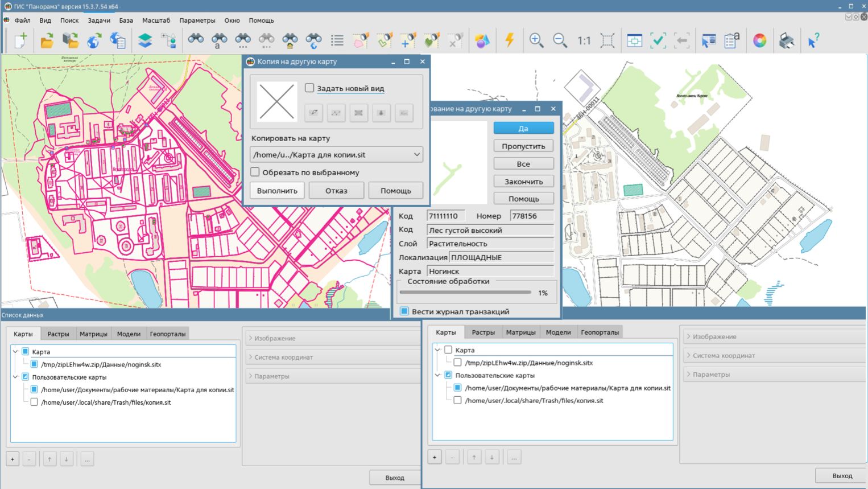Click the 'Пропустить' button
This screenshot has height=489, width=868.
tap(523, 146)
